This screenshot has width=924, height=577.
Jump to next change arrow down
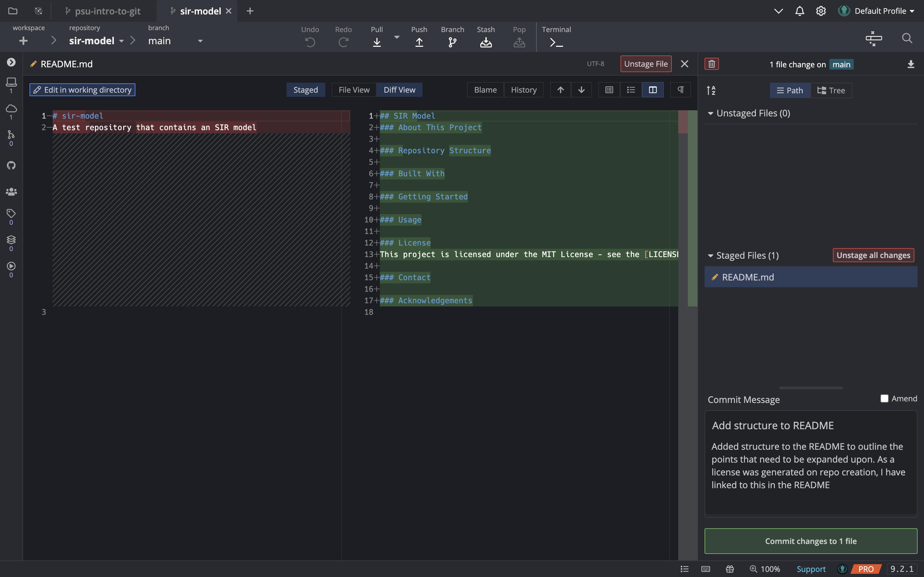[x=581, y=90]
